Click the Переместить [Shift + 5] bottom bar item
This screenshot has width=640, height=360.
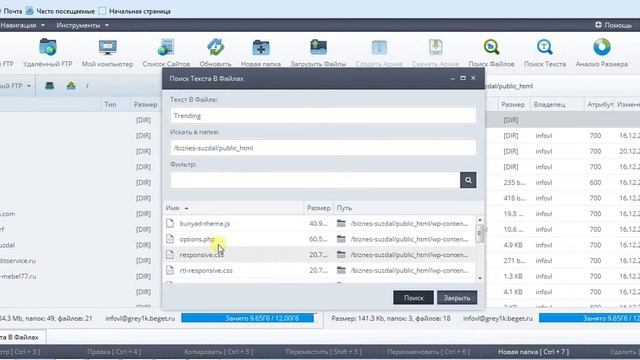[x=323, y=351]
